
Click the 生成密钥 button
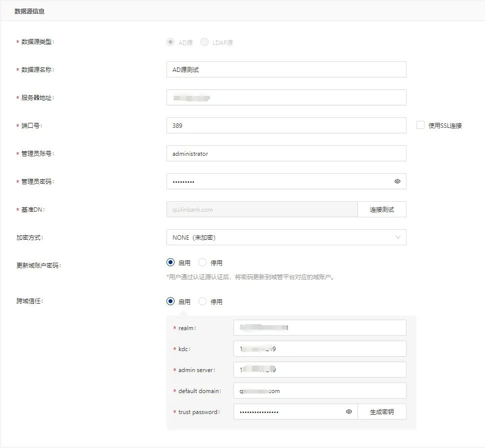[x=382, y=412]
